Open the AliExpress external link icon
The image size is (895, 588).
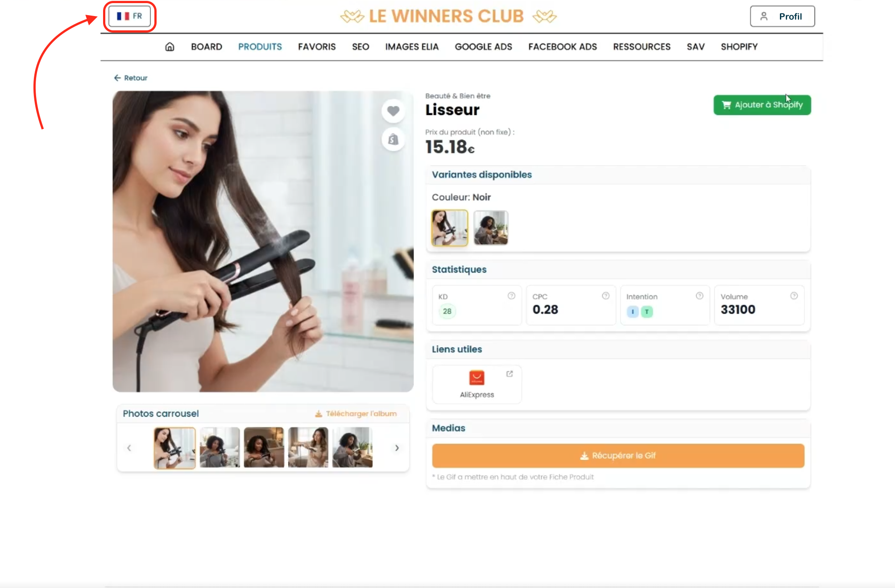click(x=510, y=374)
